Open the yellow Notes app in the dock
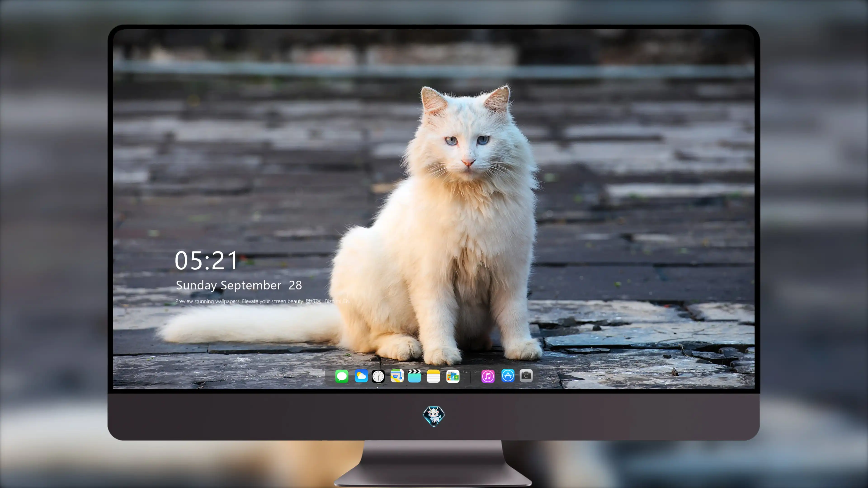 click(433, 376)
